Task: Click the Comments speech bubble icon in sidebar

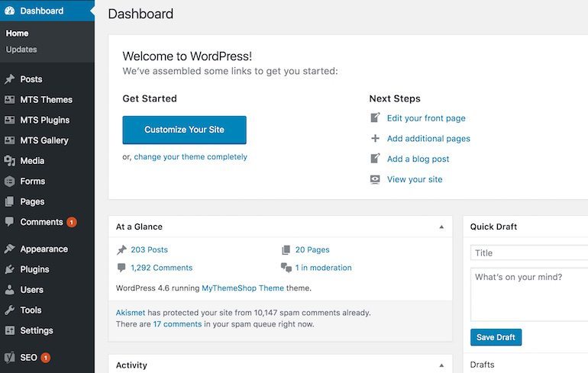Action: point(9,222)
